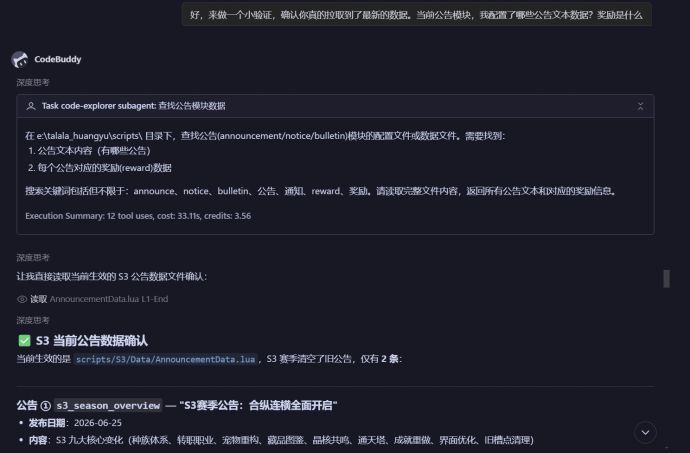The height and width of the screenshot is (453, 690).
Task: Click the CodeBuddy name label
Action: coord(58,59)
